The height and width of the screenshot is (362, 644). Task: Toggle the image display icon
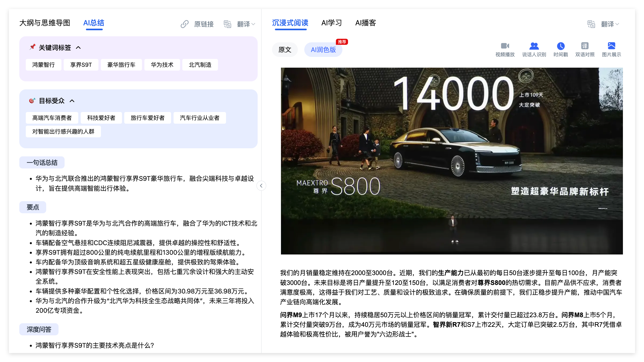(611, 46)
